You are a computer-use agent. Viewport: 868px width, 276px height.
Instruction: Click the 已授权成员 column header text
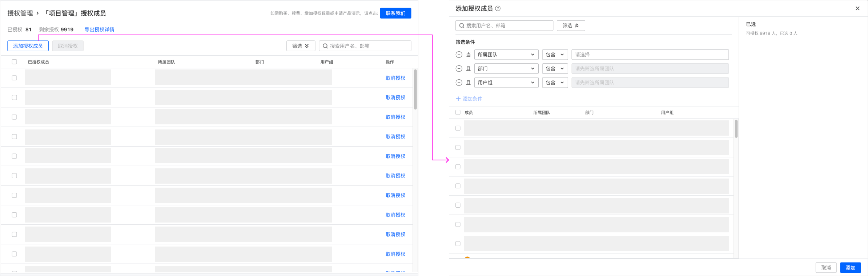(39, 62)
